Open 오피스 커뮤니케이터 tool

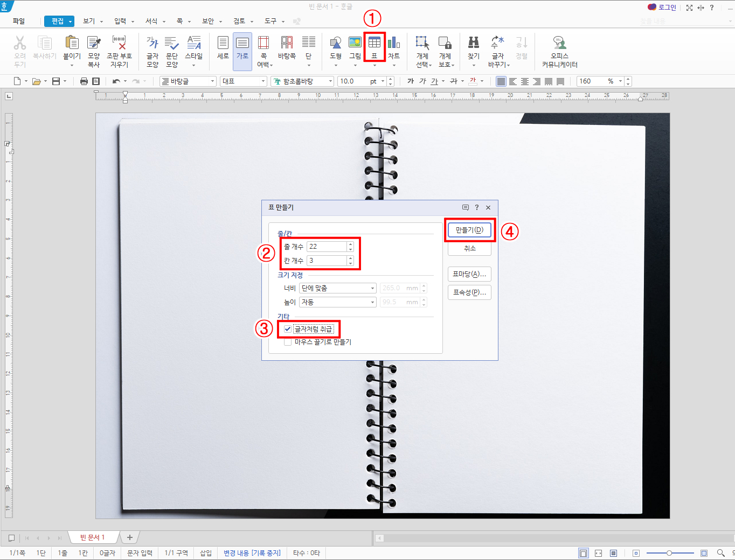coord(559,43)
